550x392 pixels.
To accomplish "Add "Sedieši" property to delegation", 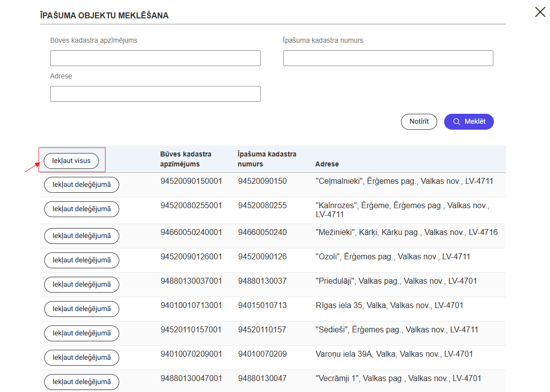I will [81, 333].
